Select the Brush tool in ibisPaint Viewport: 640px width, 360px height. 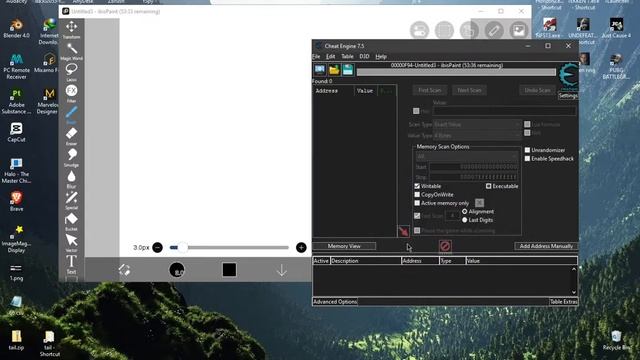[71, 114]
